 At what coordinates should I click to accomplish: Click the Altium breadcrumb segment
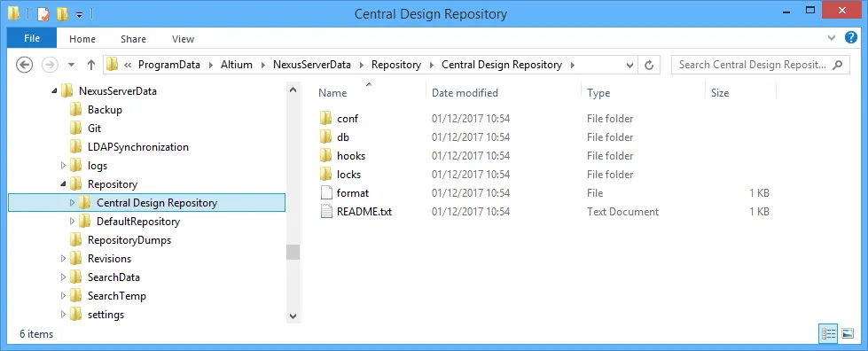[x=237, y=65]
